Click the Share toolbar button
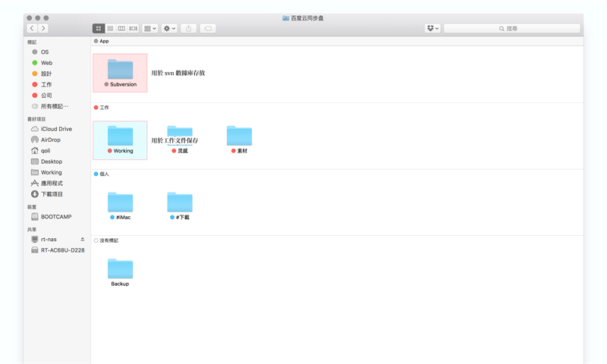 click(x=188, y=28)
